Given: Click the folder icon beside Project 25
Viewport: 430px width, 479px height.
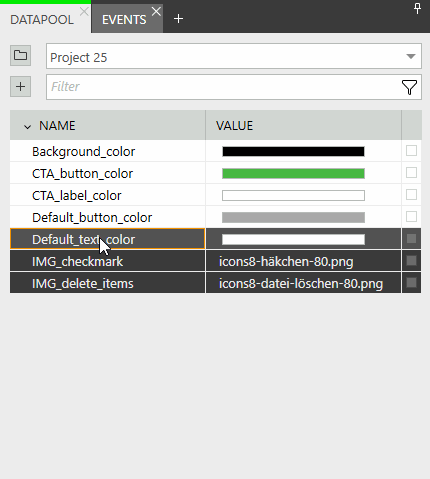Looking at the screenshot, I should point(20,55).
